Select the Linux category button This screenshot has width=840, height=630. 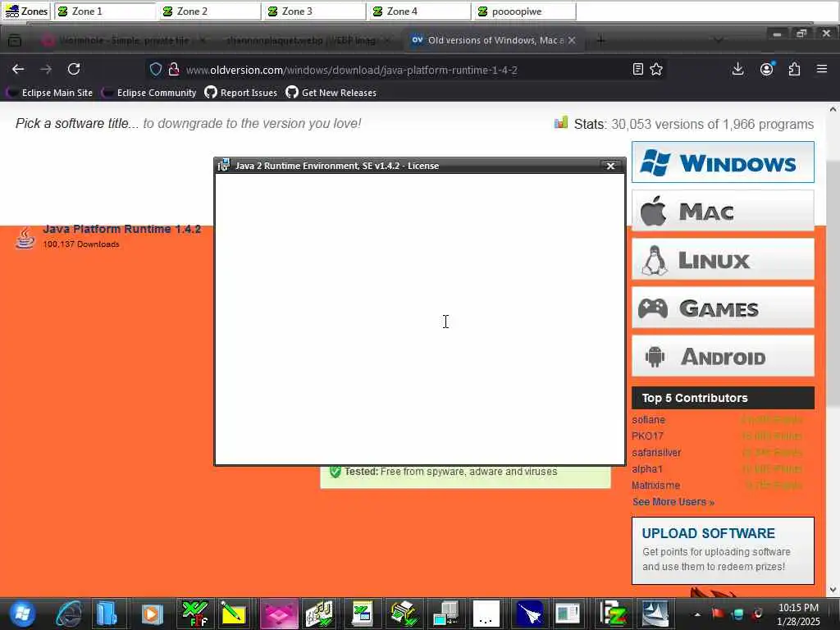coord(723,260)
